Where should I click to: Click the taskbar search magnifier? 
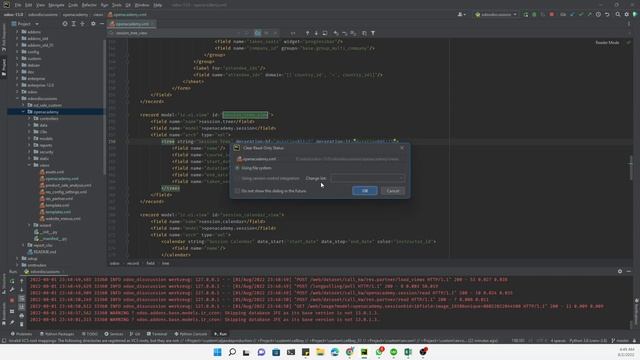tap(232, 352)
